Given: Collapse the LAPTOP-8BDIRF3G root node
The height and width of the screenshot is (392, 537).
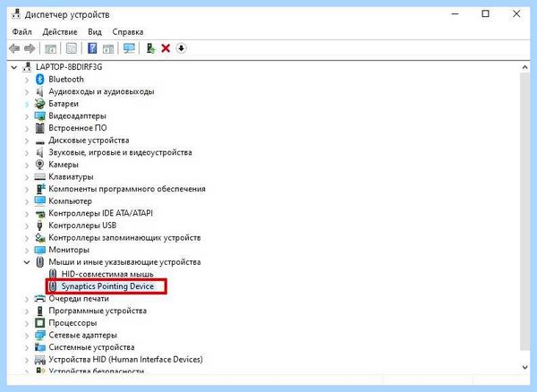Looking at the screenshot, I should click(14, 67).
